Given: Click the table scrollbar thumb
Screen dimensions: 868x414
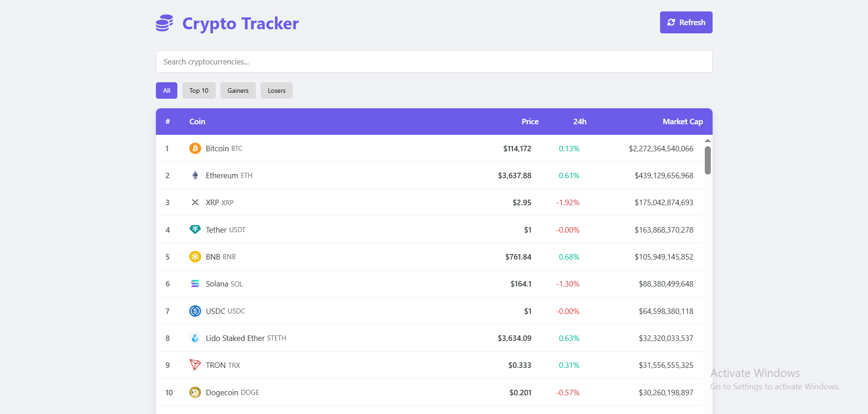Looking at the screenshot, I should (x=708, y=160).
